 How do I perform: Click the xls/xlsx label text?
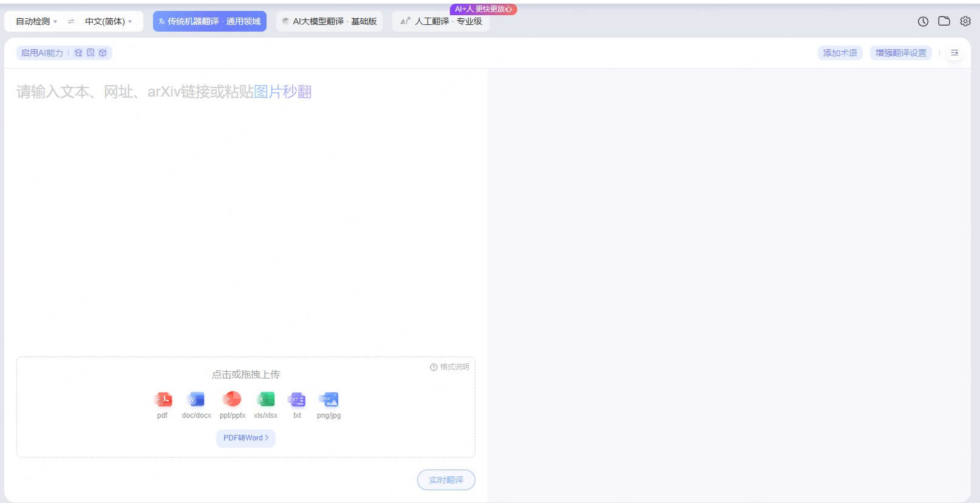[265, 416]
